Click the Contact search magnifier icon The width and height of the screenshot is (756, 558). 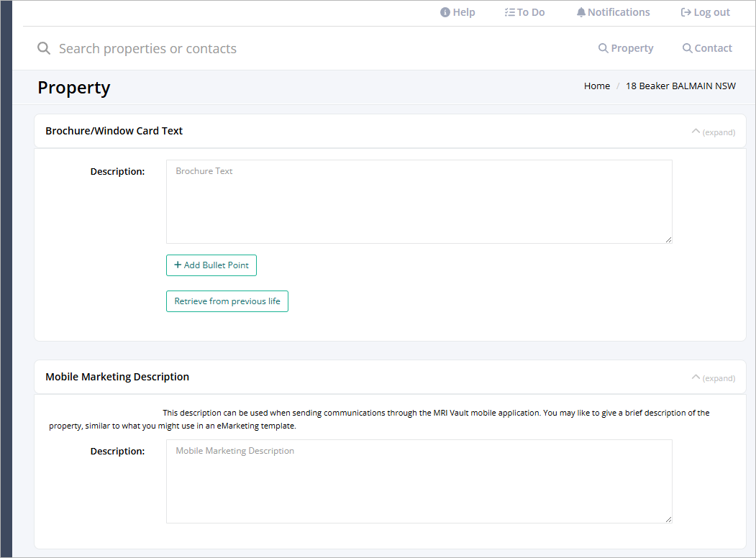pyautogui.click(x=687, y=48)
